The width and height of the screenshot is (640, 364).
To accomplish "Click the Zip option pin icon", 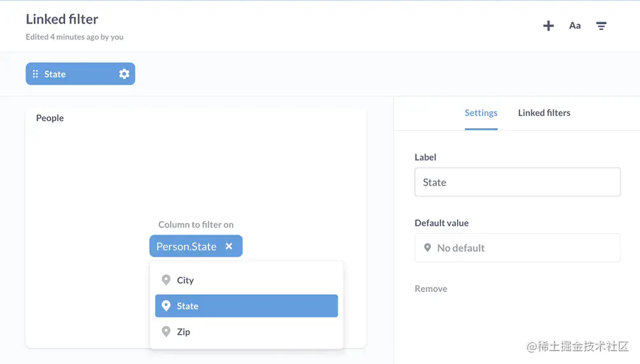I will (x=166, y=331).
